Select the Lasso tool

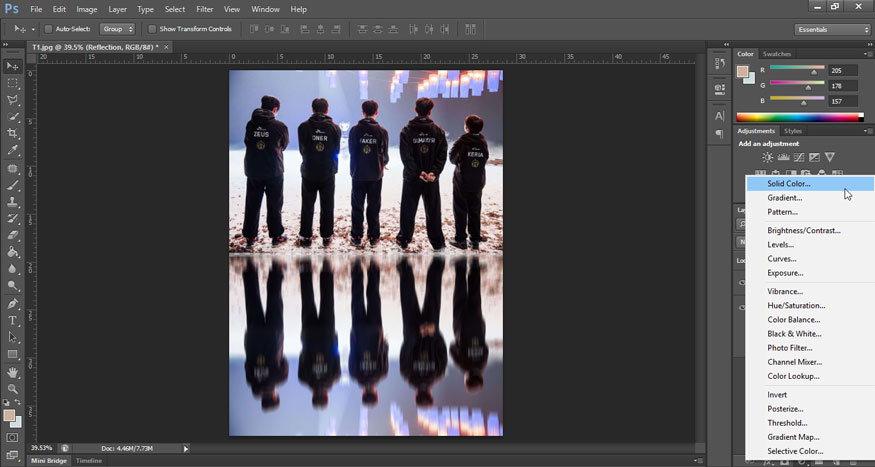[13, 100]
